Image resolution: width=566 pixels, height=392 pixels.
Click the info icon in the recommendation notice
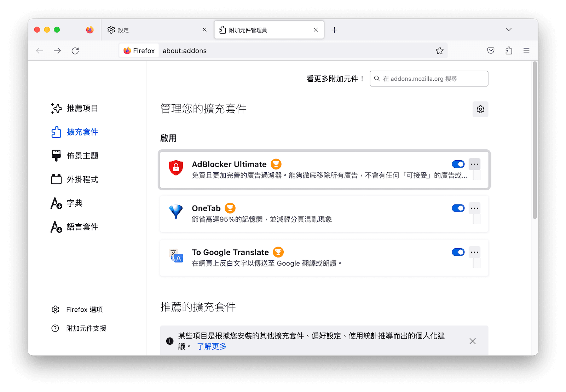coord(170,341)
